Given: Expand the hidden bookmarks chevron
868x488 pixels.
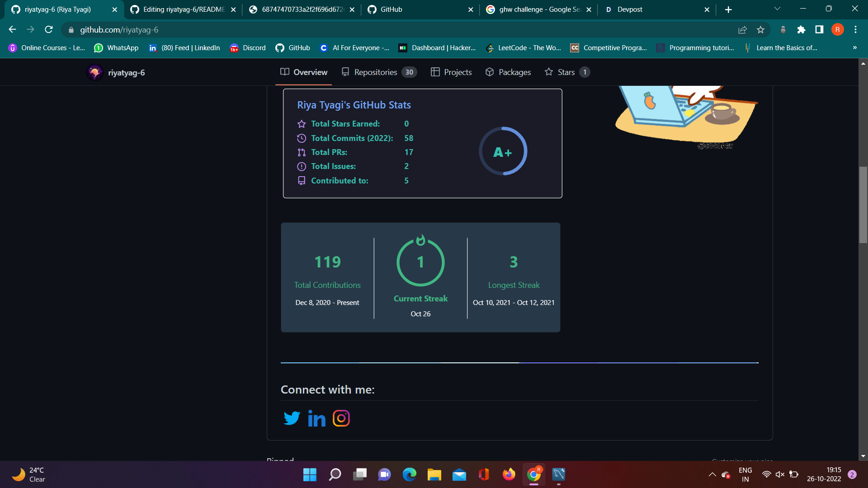Looking at the screenshot, I should 854,48.
